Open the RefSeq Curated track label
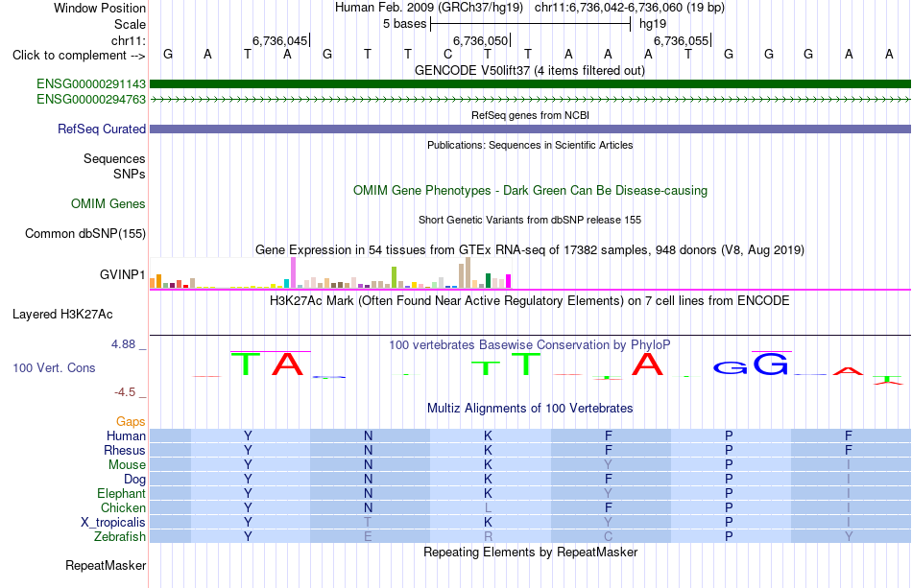 pyautogui.click(x=101, y=129)
